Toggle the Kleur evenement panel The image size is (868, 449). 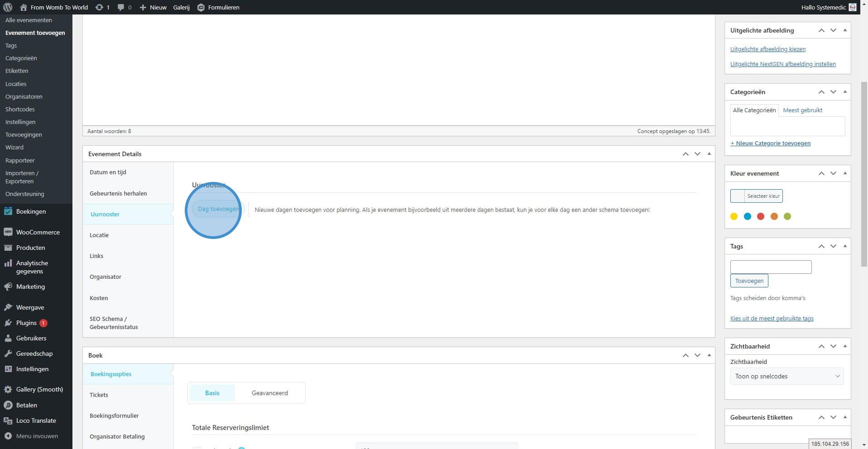pyautogui.click(x=845, y=173)
